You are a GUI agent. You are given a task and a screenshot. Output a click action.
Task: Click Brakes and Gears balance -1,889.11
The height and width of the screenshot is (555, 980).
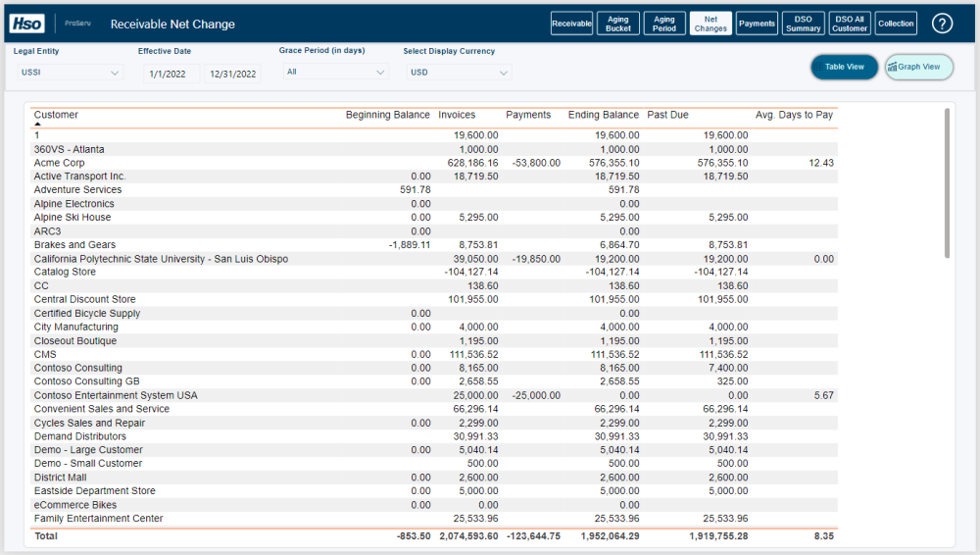click(x=410, y=244)
